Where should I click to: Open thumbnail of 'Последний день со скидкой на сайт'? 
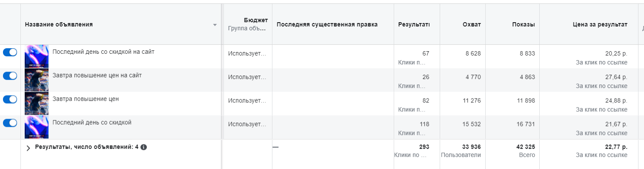(x=37, y=56)
